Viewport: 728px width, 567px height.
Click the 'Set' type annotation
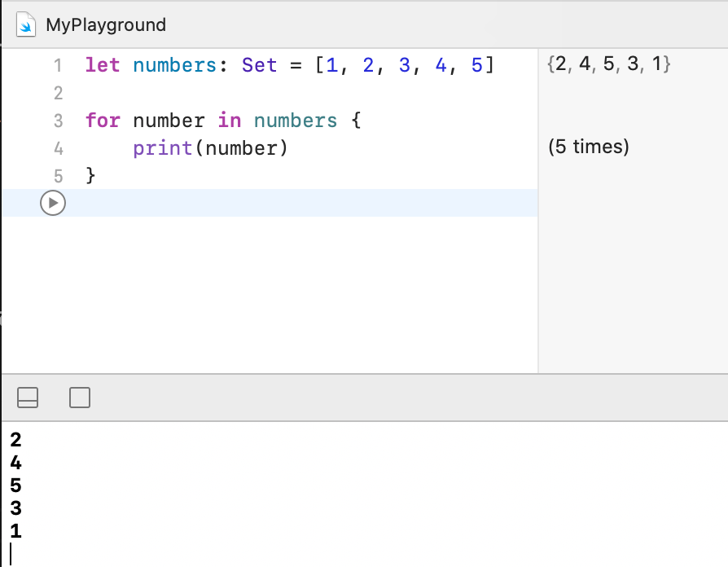coord(259,65)
